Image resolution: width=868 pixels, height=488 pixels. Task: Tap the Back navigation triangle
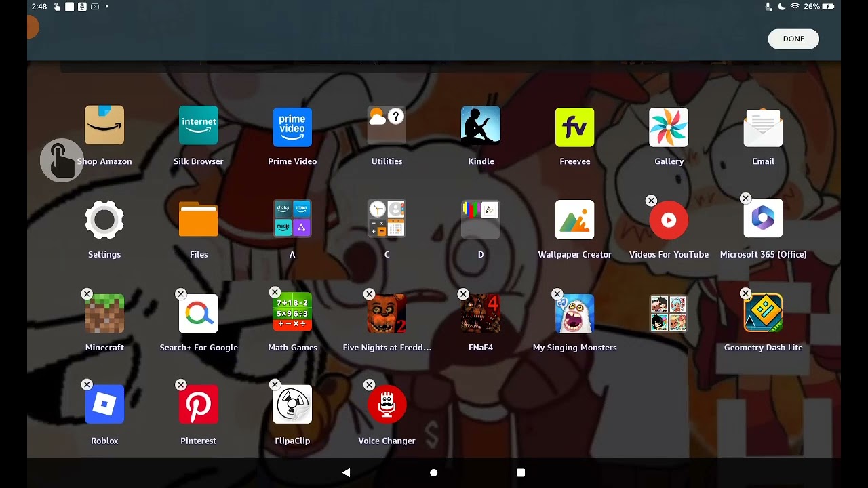(x=347, y=472)
